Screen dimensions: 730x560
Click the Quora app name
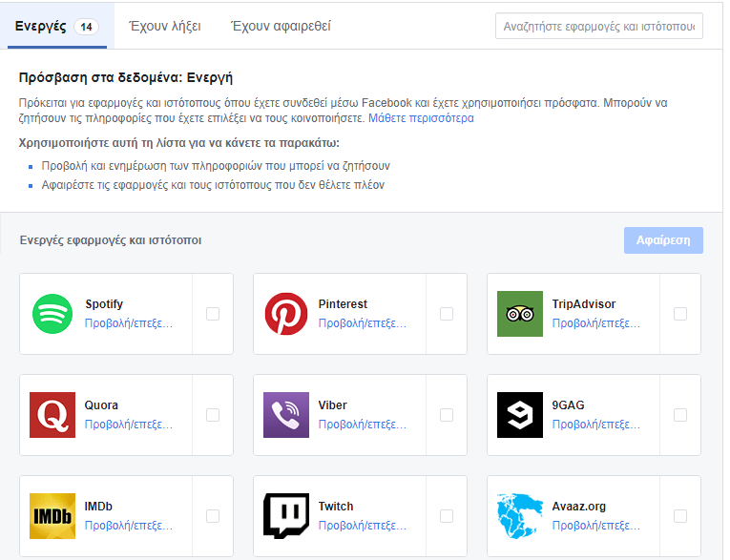pos(101,405)
